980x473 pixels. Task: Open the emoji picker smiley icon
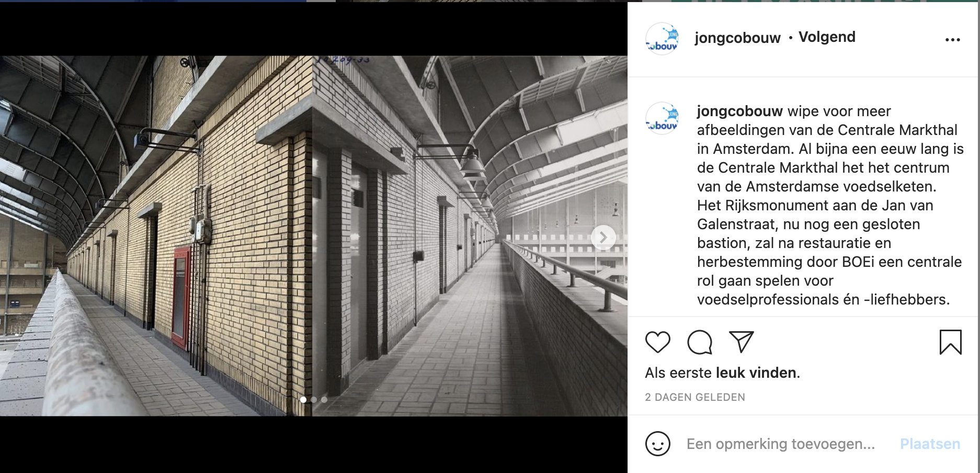click(x=657, y=444)
